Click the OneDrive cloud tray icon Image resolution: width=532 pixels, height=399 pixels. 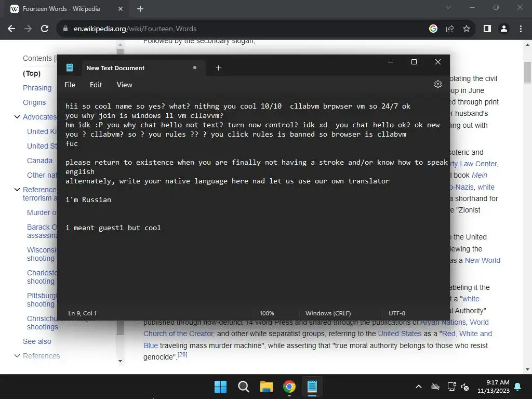coord(435,387)
